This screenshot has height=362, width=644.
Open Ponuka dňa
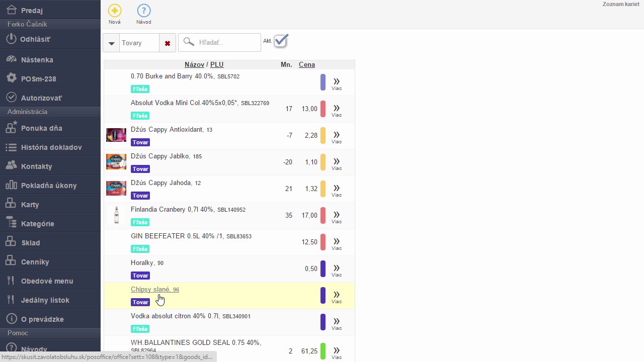point(50,128)
